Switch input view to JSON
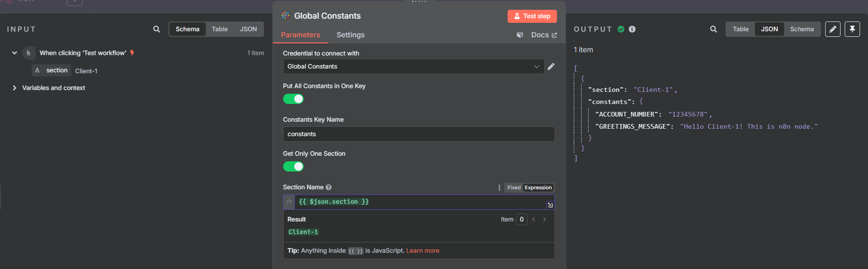Image resolution: width=868 pixels, height=269 pixels. 248,29
